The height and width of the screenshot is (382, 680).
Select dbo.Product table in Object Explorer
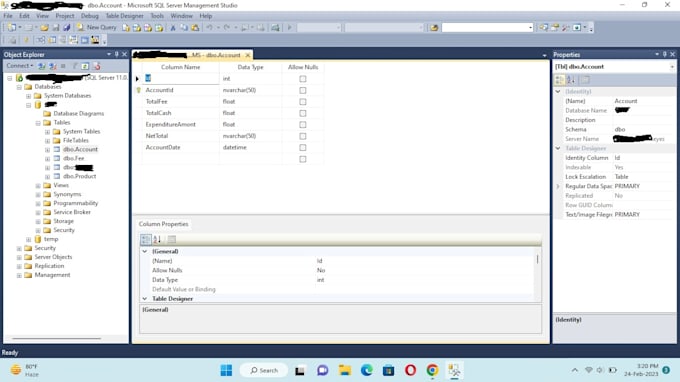pyautogui.click(x=79, y=176)
